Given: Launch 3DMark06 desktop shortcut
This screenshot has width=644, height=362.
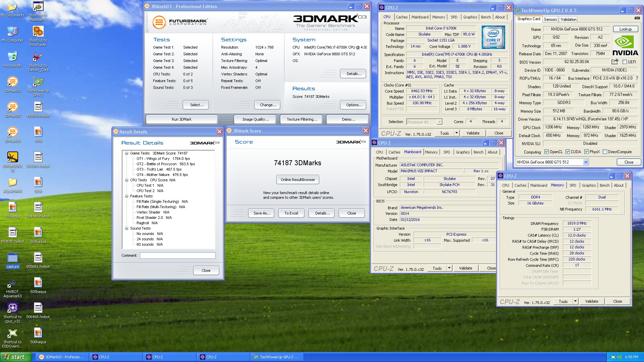Looking at the screenshot, I should coord(12,135).
